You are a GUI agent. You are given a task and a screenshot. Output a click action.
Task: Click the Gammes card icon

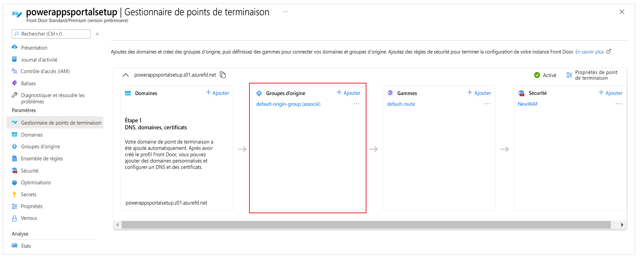pyautogui.click(x=390, y=93)
